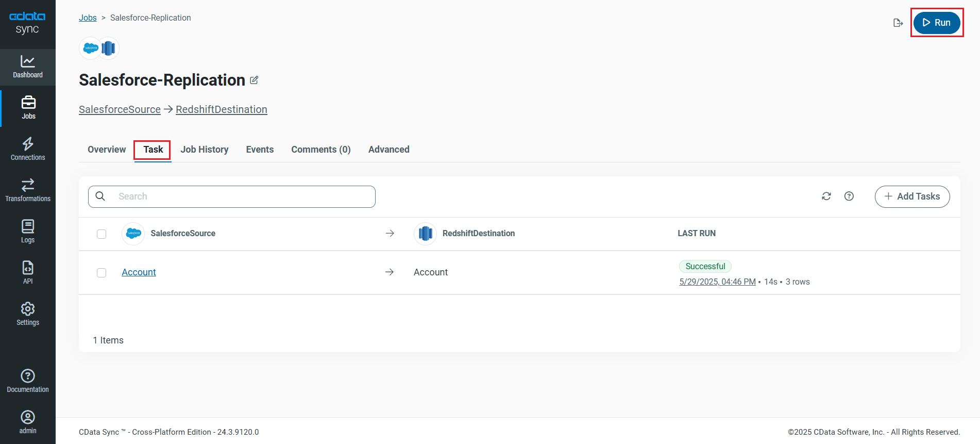Refresh the task list

[x=826, y=196]
